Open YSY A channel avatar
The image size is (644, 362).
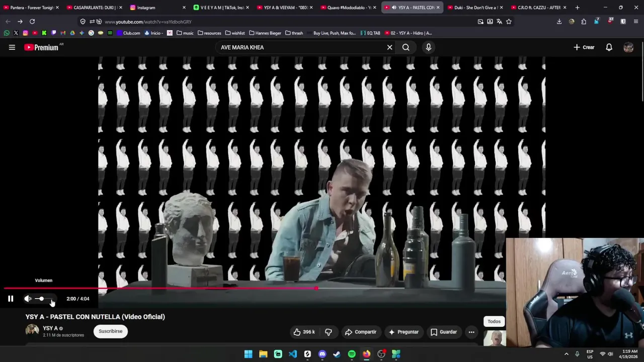coord(32,330)
